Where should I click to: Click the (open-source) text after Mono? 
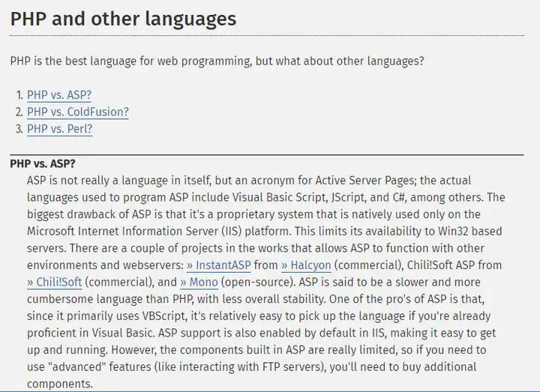click(257, 282)
